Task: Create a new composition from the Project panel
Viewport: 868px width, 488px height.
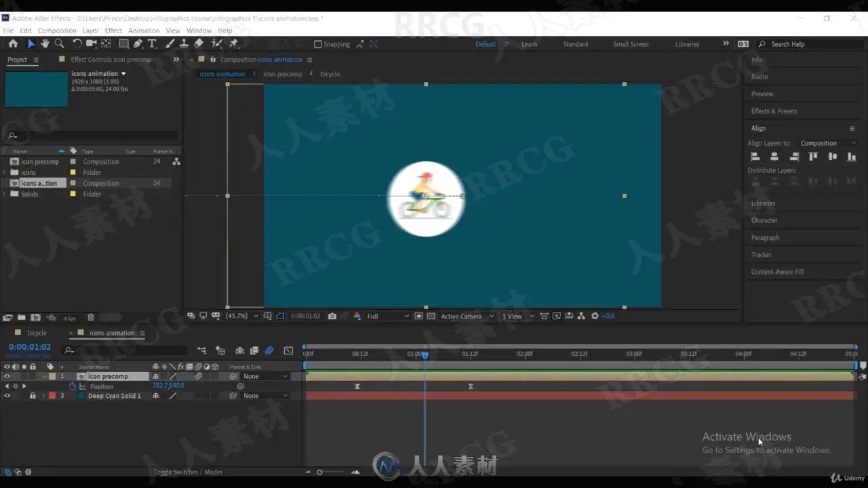Action: click(x=35, y=317)
